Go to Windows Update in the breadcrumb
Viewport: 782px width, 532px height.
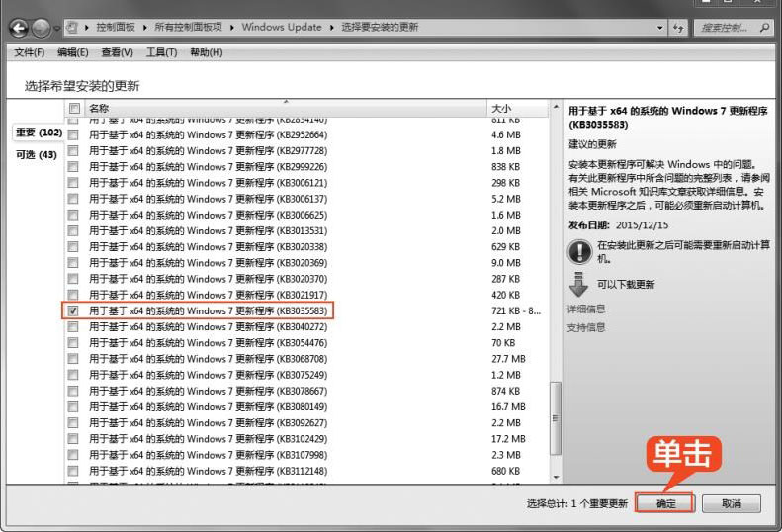(x=282, y=27)
